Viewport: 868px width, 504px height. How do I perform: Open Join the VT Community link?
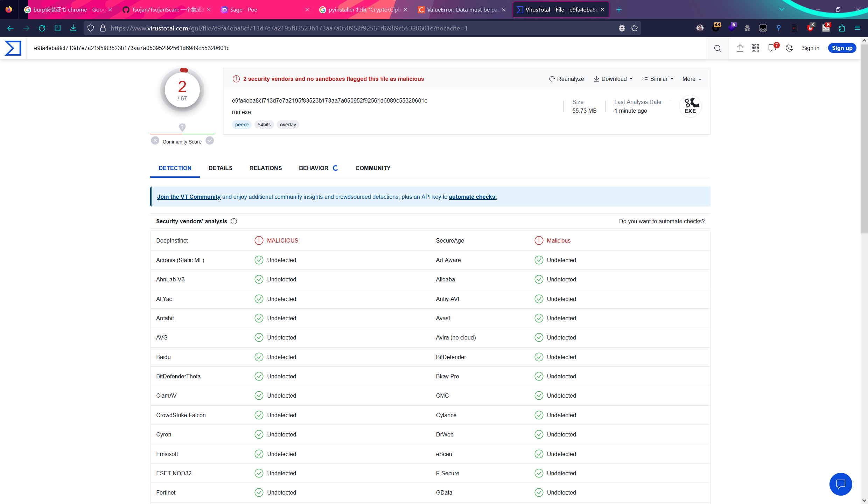pos(189,197)
